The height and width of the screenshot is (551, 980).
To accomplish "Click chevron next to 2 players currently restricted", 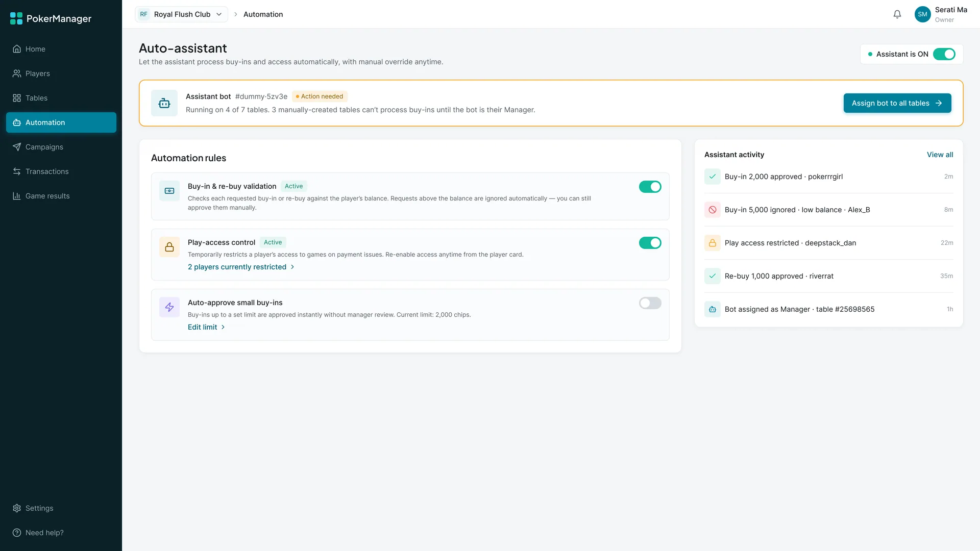I will tap(292, 267).
